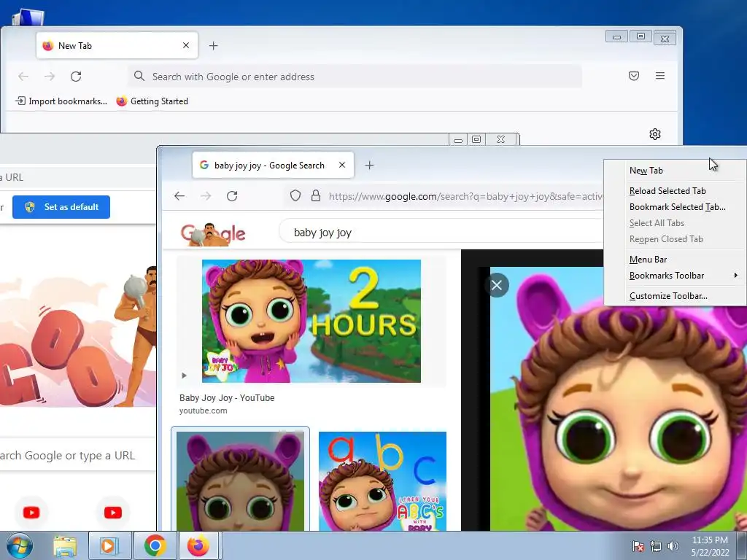Open new tab with plus in New Tab window
This screenshot has height=560, width=747.
point(214,46)
